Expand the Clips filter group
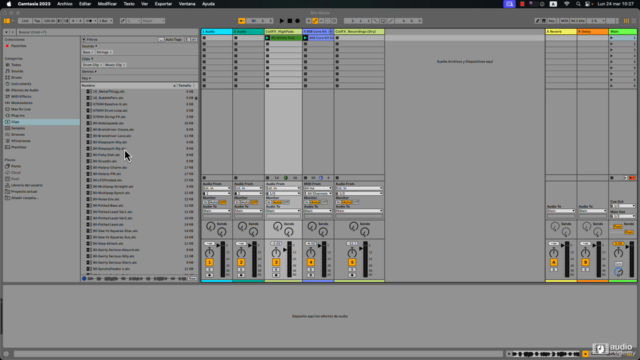Screen dimensions: 640x360 (x=88, y=59)
